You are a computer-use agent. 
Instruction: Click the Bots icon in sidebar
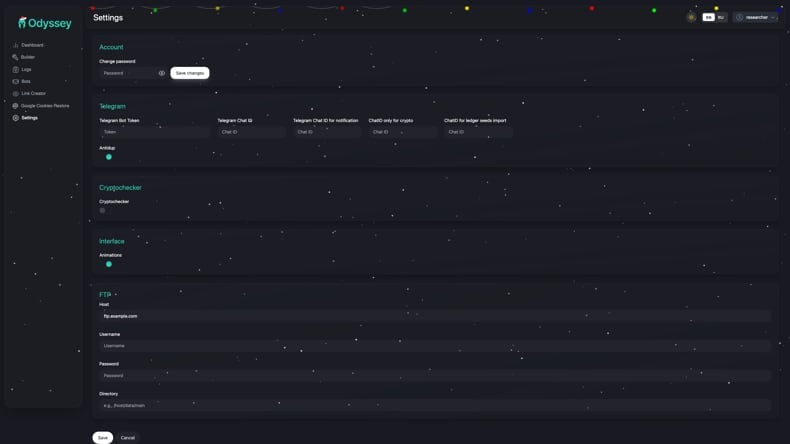coord(16,81)
